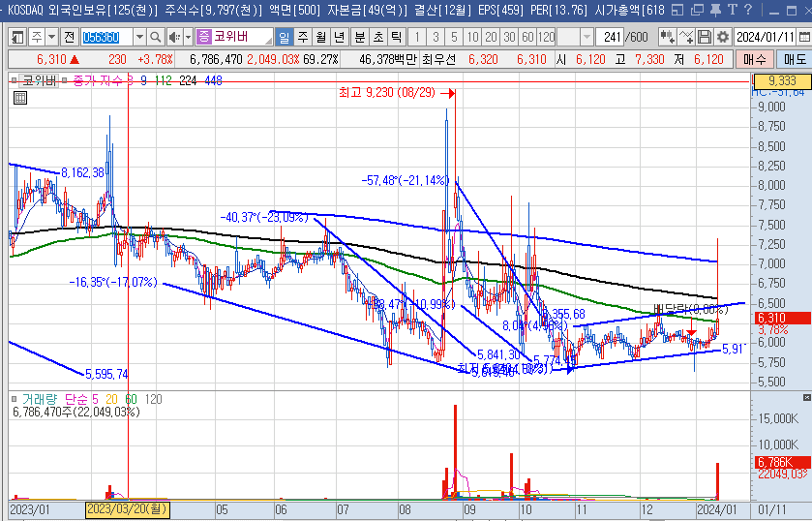
Task: Switch to weekly (주) chart period
Action: coord(303,37)
